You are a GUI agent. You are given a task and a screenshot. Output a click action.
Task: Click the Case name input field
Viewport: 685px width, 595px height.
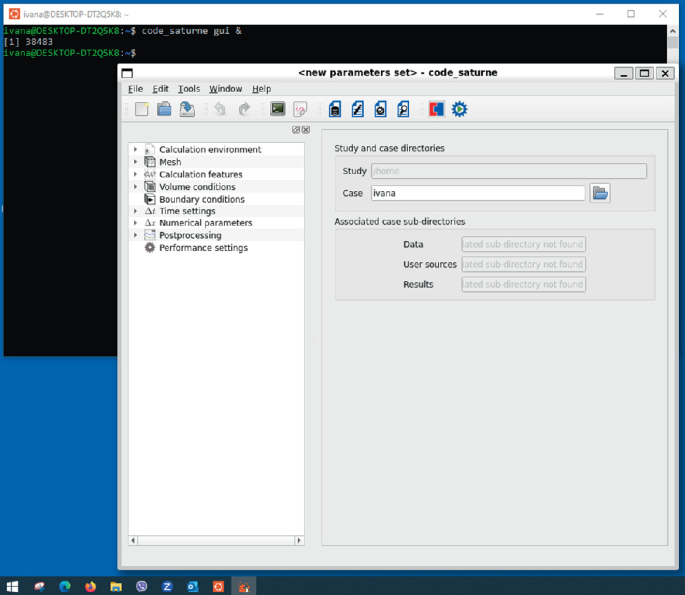477,193
